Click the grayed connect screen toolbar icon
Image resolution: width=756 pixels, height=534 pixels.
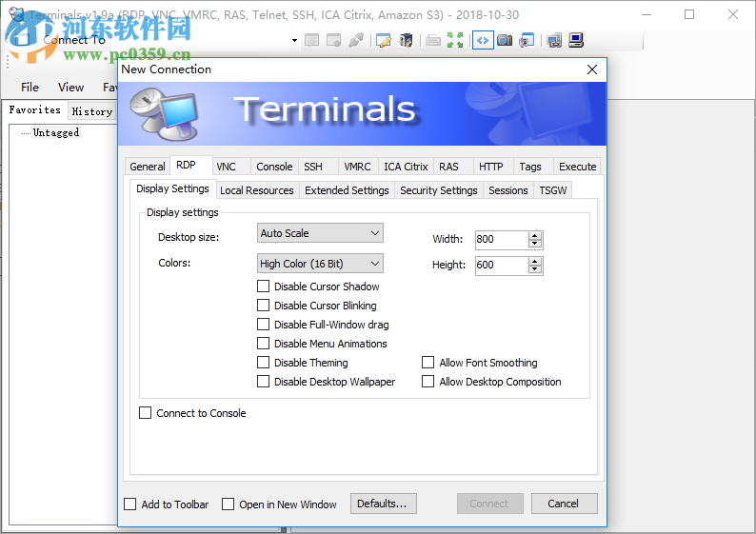(x=312, y=41)
